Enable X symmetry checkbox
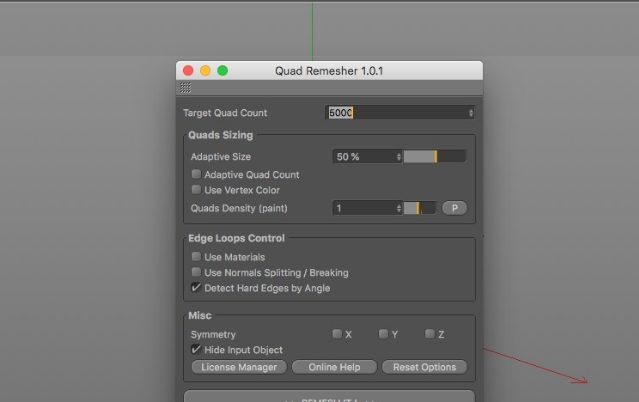The width and height of the screenshot is (639, 402). coord(337,334)
